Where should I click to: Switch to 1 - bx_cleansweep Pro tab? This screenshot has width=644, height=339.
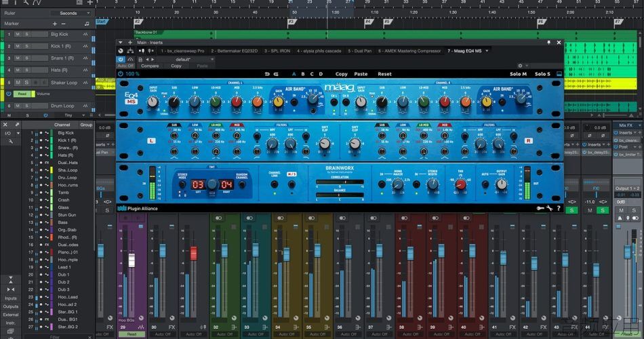(182, 51)
